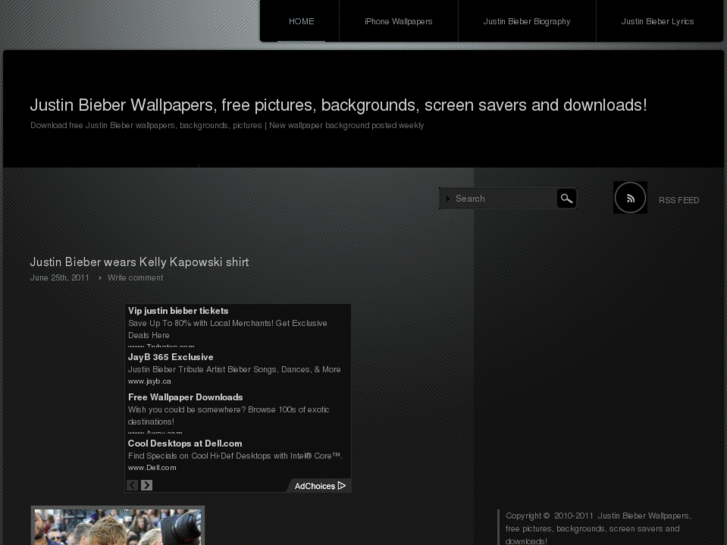Click the AdChoices triangle icon

(342, 486)
